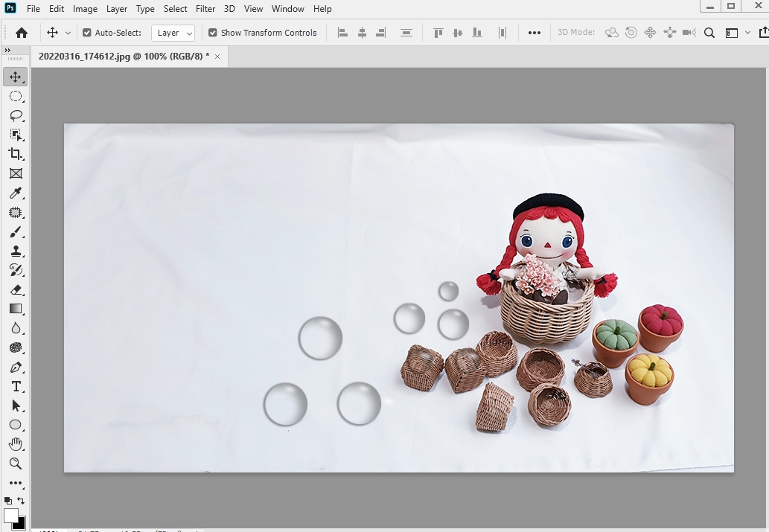Select the Hand tool
The width and height of the screenshot is (769, 532).
[15, 444]
